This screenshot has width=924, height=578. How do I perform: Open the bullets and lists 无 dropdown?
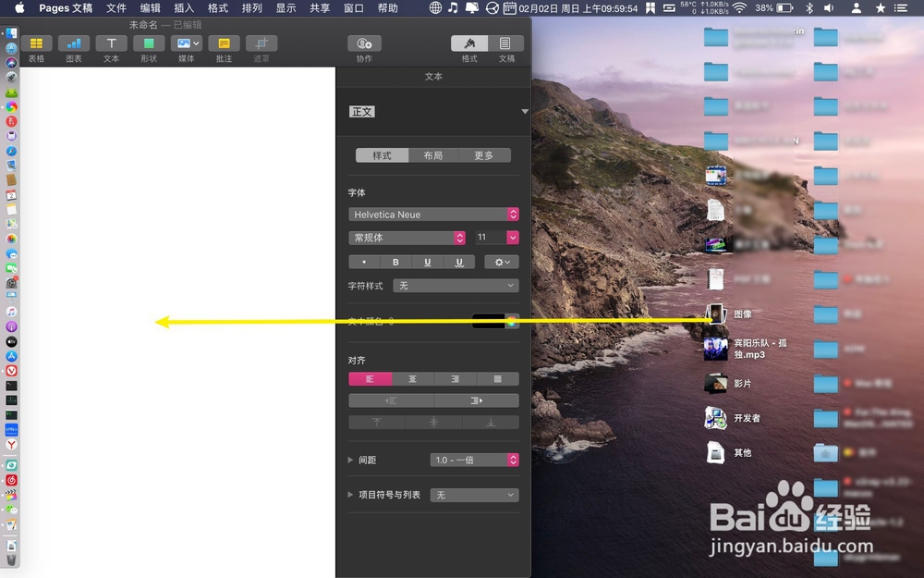pyautogui.click(x=474, y=495)
